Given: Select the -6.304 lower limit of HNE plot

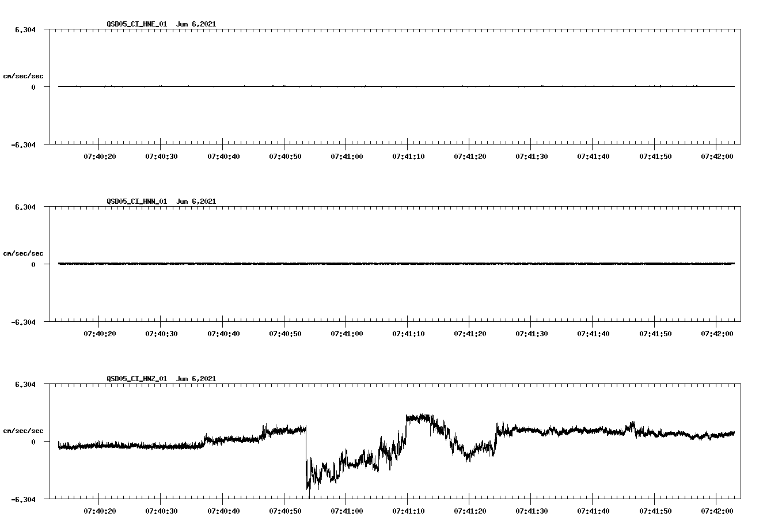Looking at the screenshot, I should pyautogui.click(x=23, y=145).
